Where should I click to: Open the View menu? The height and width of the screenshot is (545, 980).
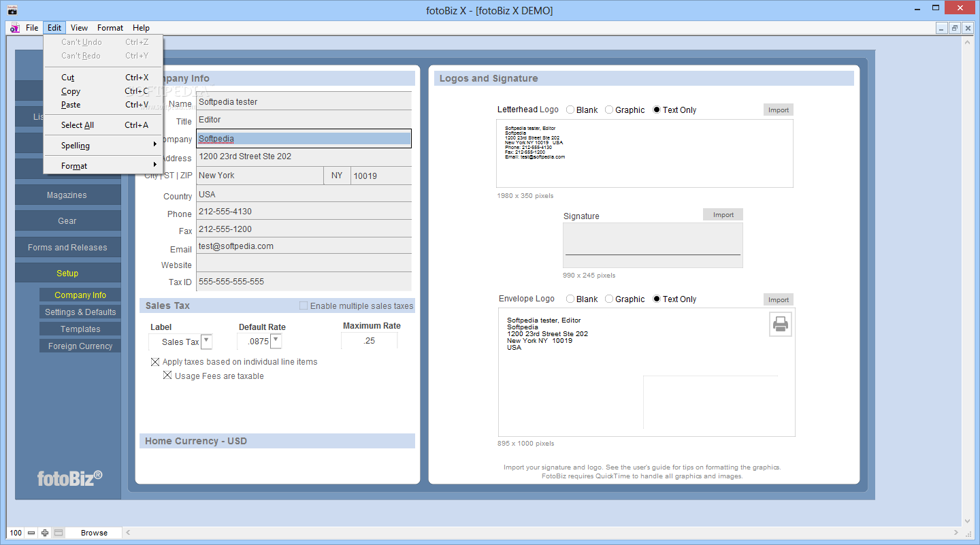tap(79, 28)
